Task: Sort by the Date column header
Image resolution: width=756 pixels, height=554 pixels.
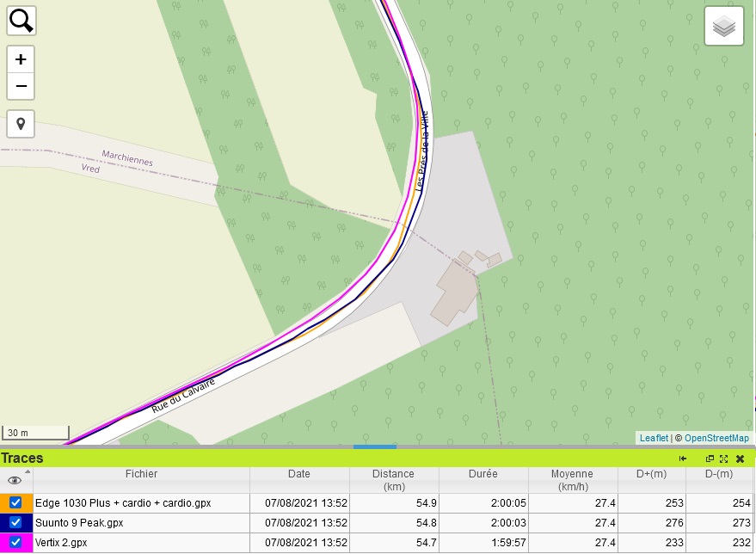Action: coord(299,474)
